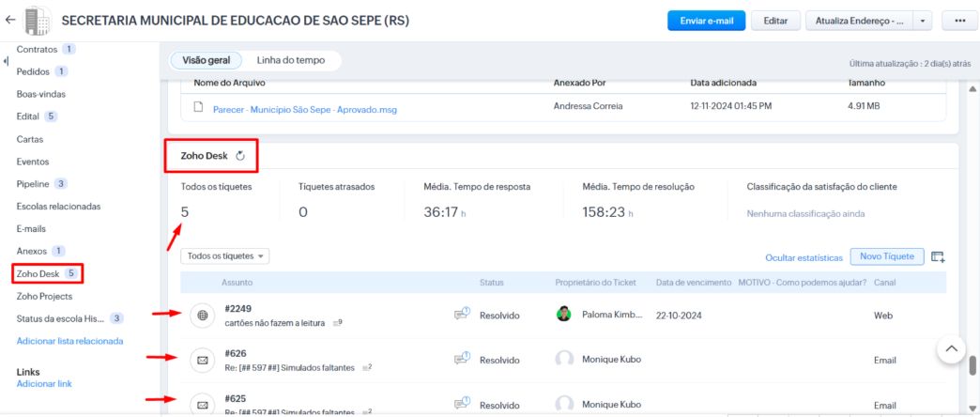The image size is (980, 417).
Task: Open ticket #625
Action: [235, 398]
